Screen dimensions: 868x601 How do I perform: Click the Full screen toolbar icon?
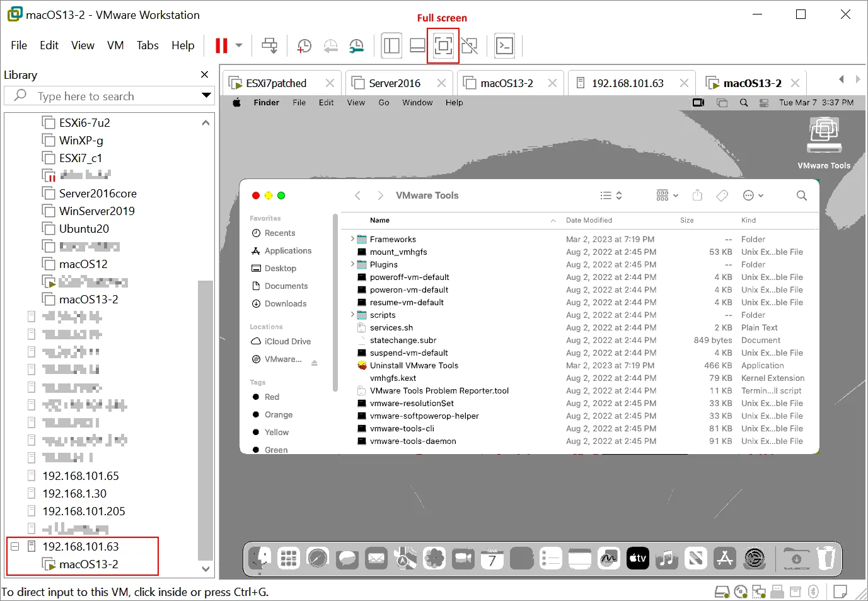click(443, 45)
